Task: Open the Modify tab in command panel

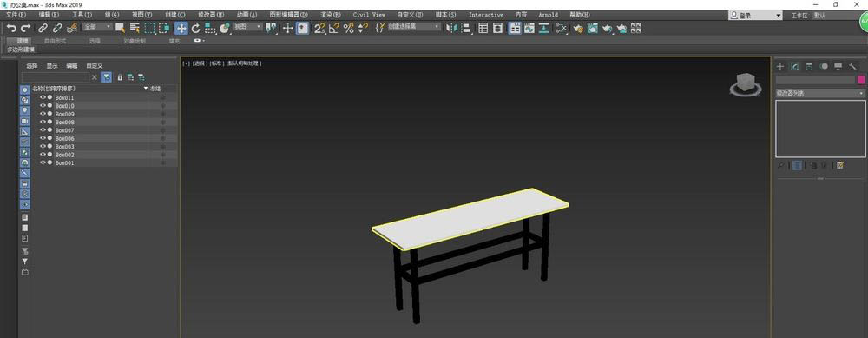Action: tap(795, 67)
